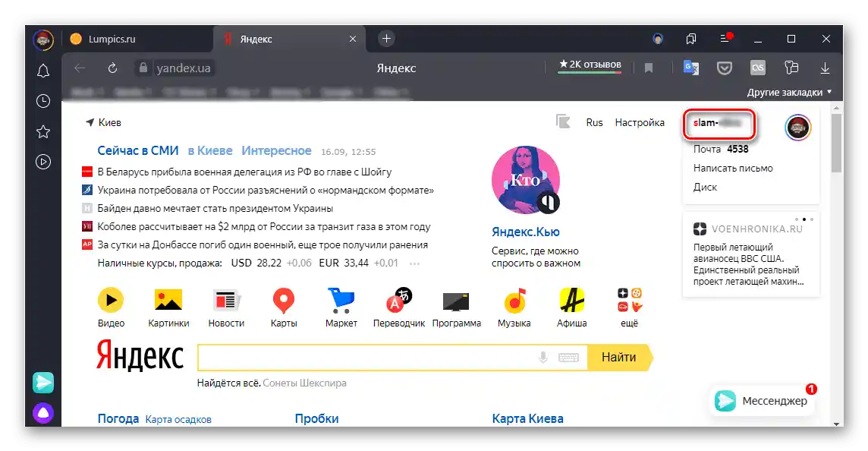This screenshot has width=868, height=451.
Task: Open Почта 4538 mailbox link
Action: point(721,149)
